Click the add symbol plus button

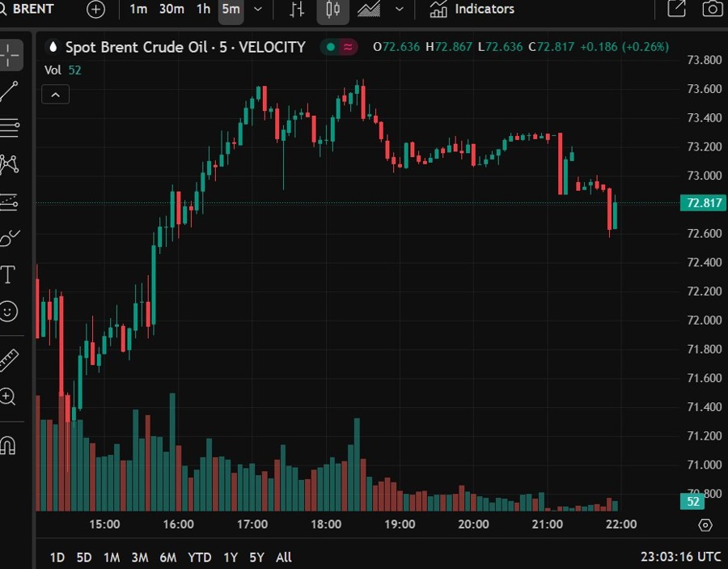click(95, 9)
